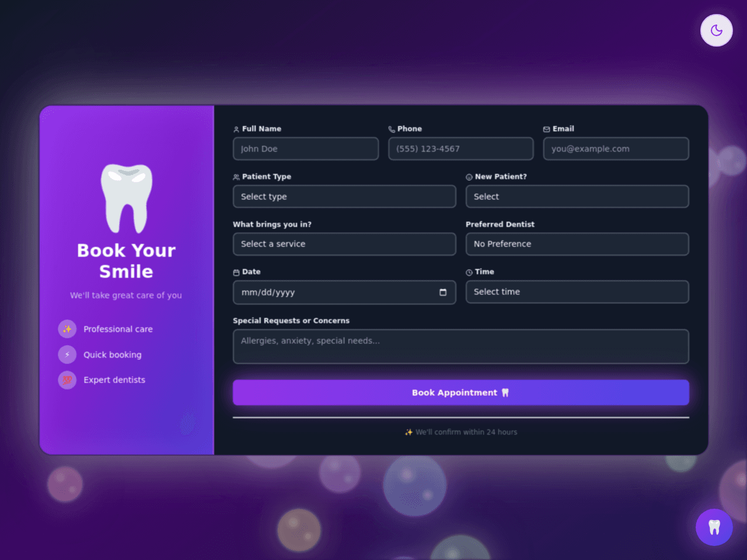Click the Special Requests or Concerns textarea
The image size is (747, 560).
click(461, 346)
